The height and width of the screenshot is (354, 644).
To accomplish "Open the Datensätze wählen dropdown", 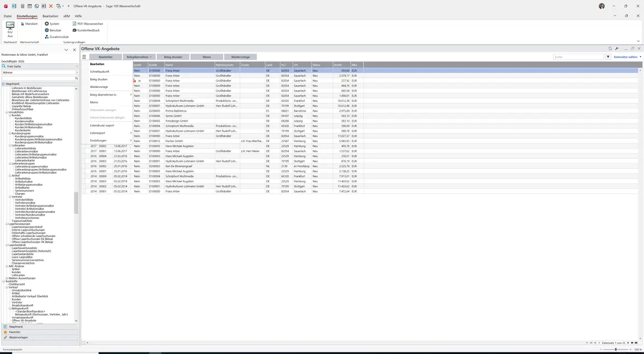I will (x=627, y=57).
